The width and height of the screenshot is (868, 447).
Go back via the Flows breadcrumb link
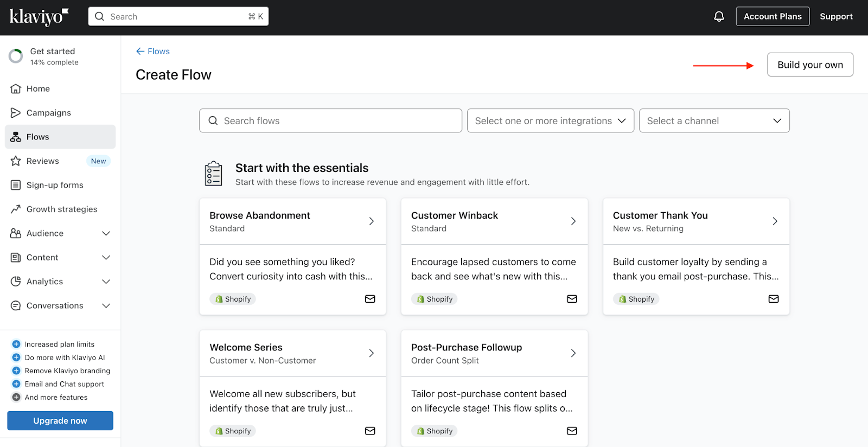click(158, 51)
